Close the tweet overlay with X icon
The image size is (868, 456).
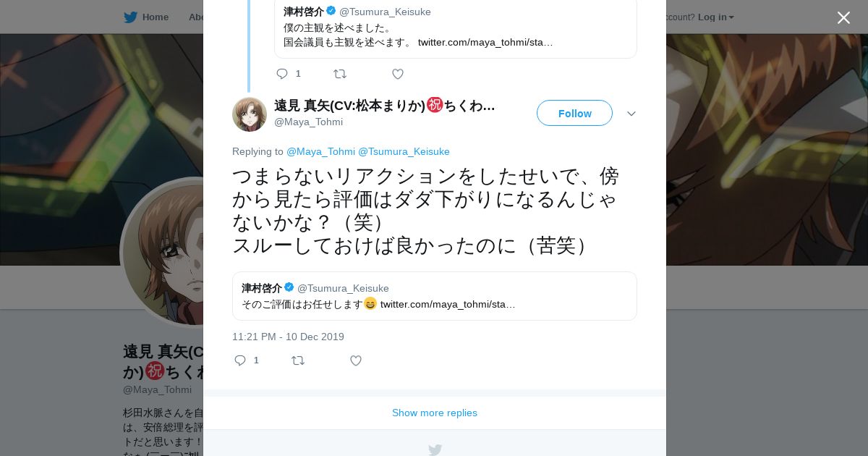point(843,17)
